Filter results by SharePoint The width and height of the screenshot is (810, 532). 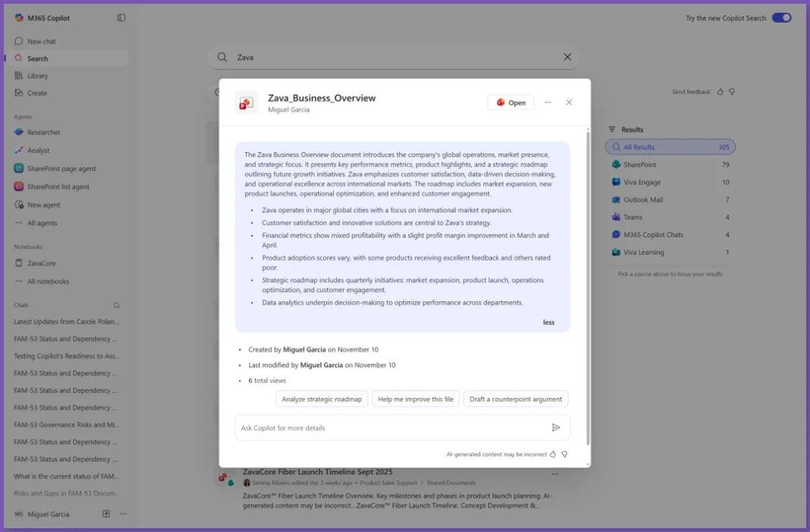[x=640, y=165]
